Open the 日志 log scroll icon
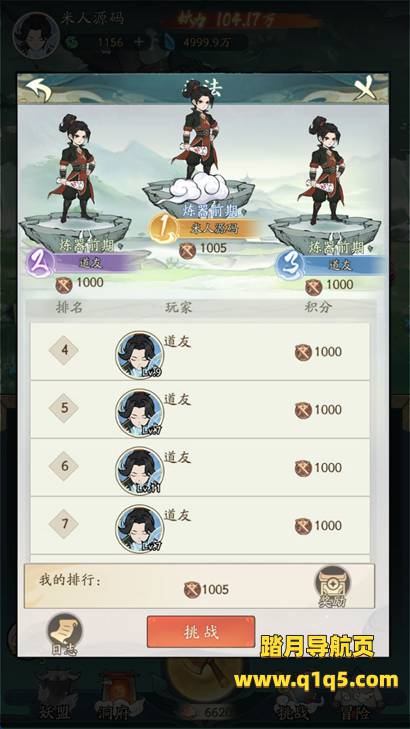Image resolution: width=410 pixels, height=729 pixels. tap(65, 634)
